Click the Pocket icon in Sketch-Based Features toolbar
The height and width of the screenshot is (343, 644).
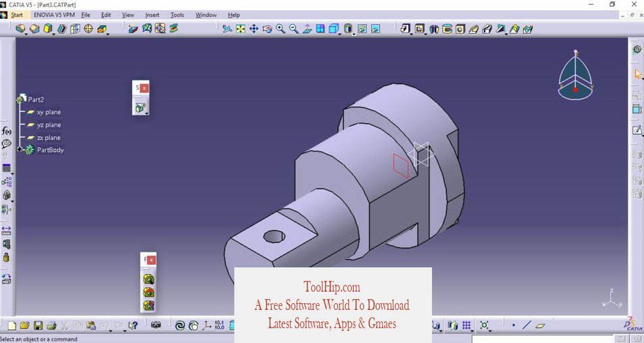(x=419, y=29)
